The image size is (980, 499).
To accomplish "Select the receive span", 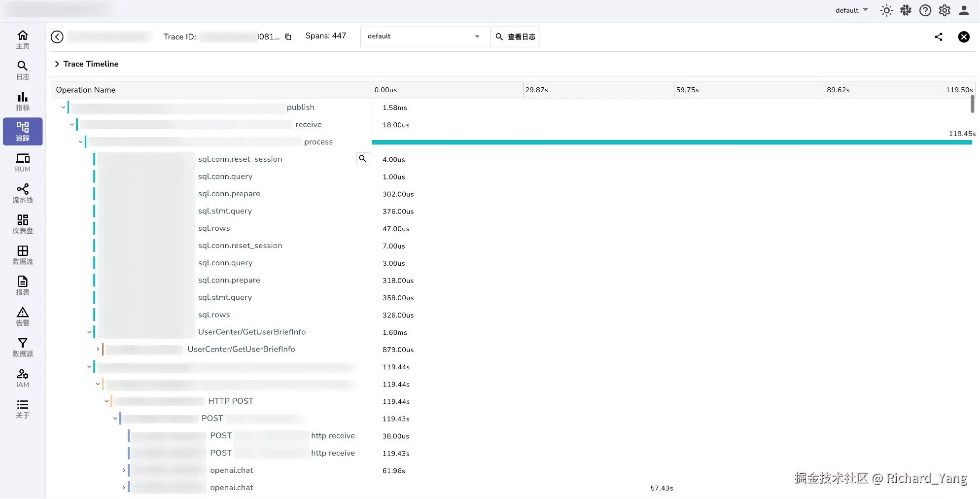I will click(x=309, y=125).
